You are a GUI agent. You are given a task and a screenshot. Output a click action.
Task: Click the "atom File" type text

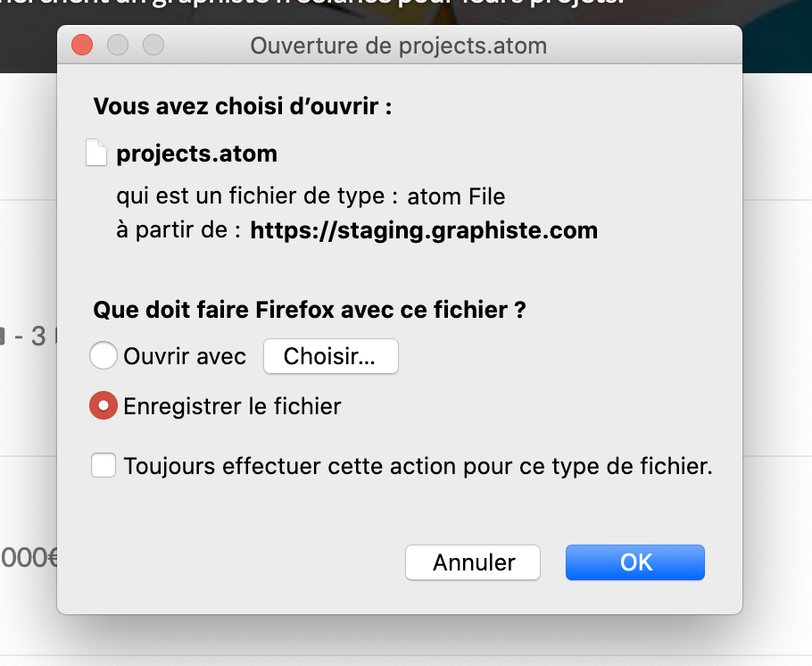pos(456,196)
